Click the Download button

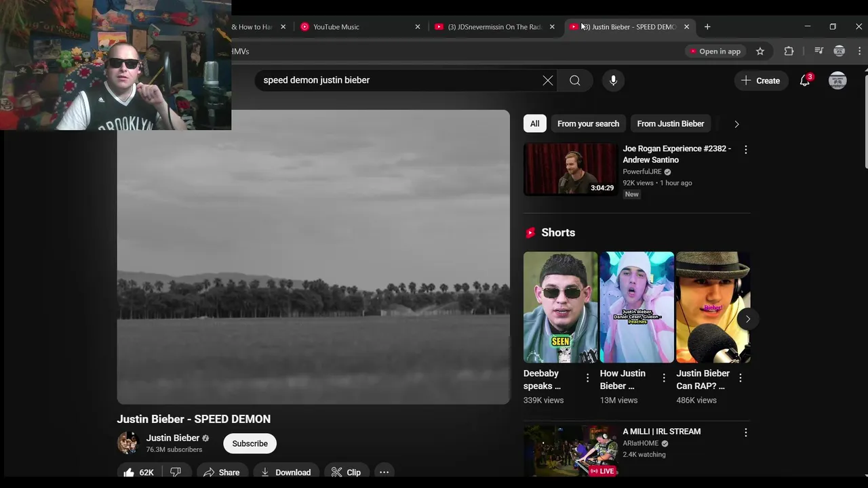pyautogui.click(x=285, y=472)
